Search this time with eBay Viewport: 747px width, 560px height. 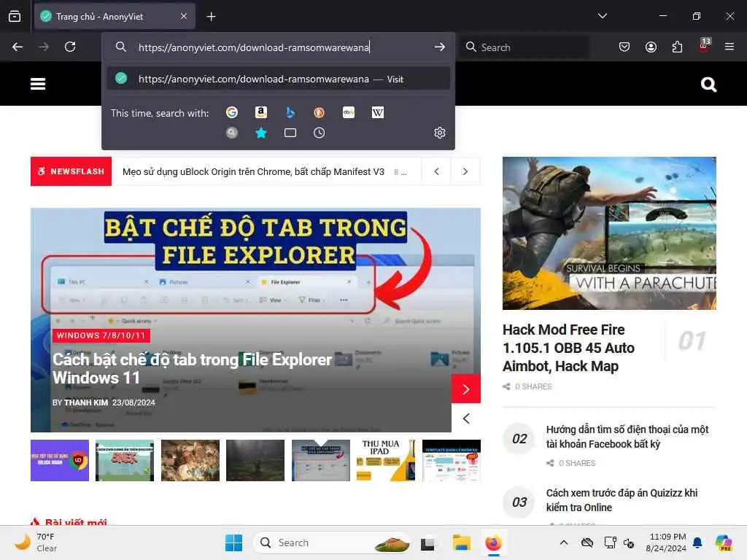pyautogui.click(x=348, y=112)
